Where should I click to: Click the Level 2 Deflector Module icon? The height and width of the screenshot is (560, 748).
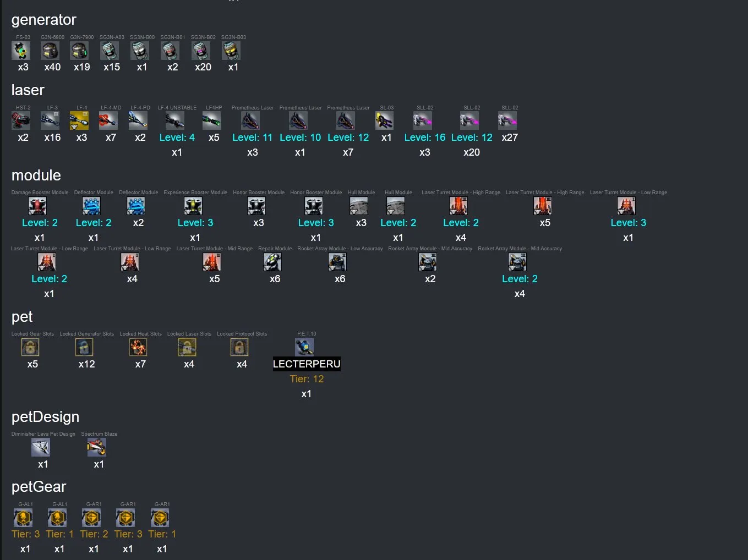tap(91, 206)
